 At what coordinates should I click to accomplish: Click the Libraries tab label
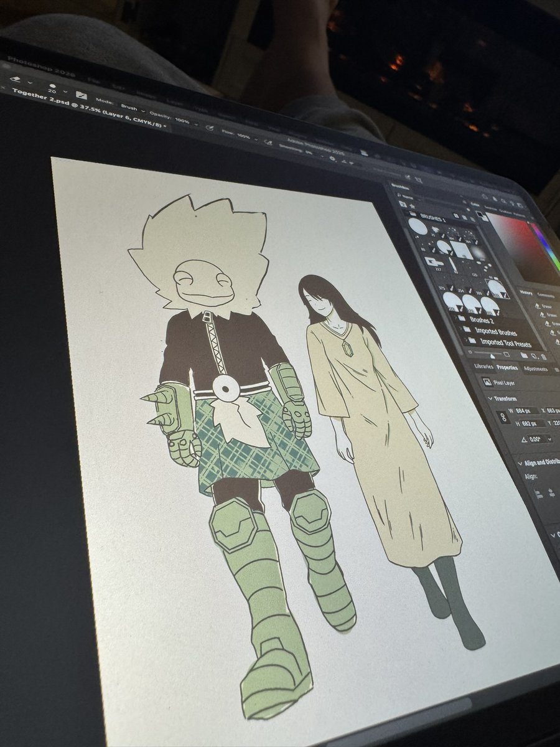pyautogui.click(x=483, y=366)
